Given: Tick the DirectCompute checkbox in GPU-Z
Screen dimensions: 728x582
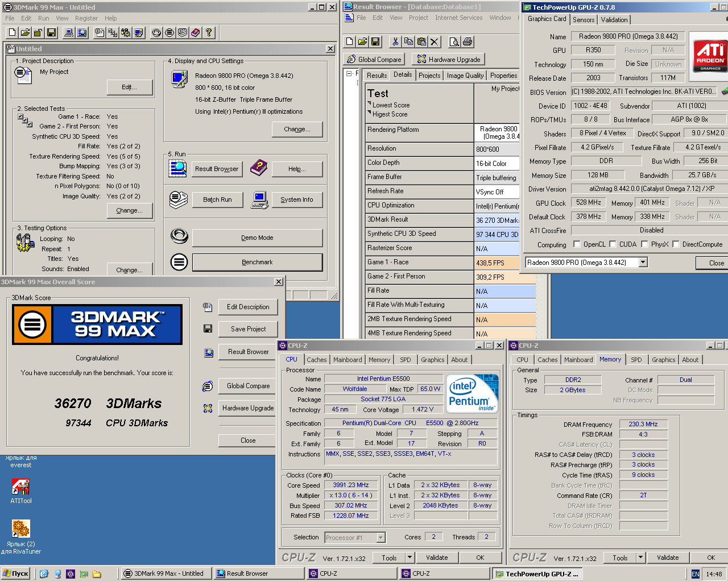Looking at the screenshot, I should point(676,244).
